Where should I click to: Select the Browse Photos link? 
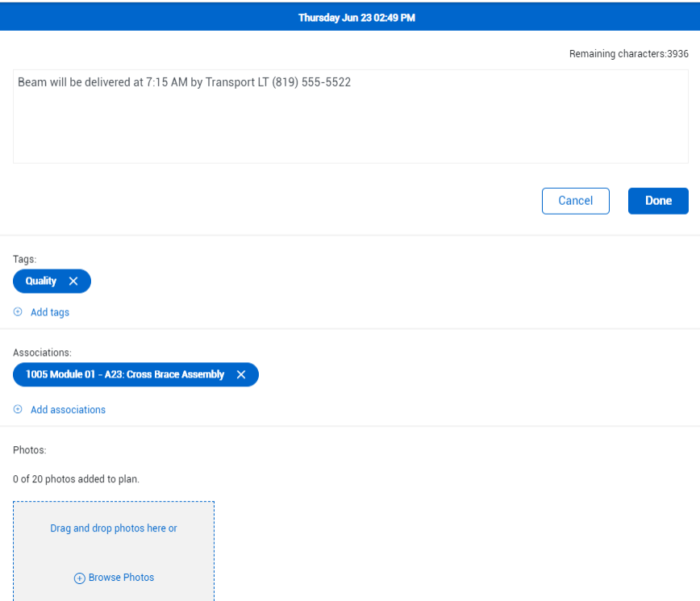pyautogui.click(x=121, y=578)
